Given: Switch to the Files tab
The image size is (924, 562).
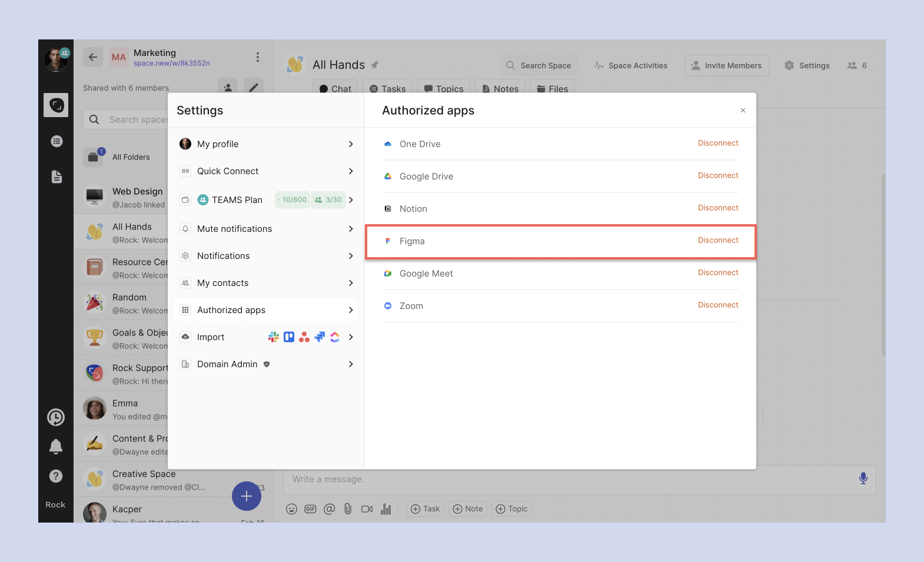Looking at the screenshot, I should point(552,88).
